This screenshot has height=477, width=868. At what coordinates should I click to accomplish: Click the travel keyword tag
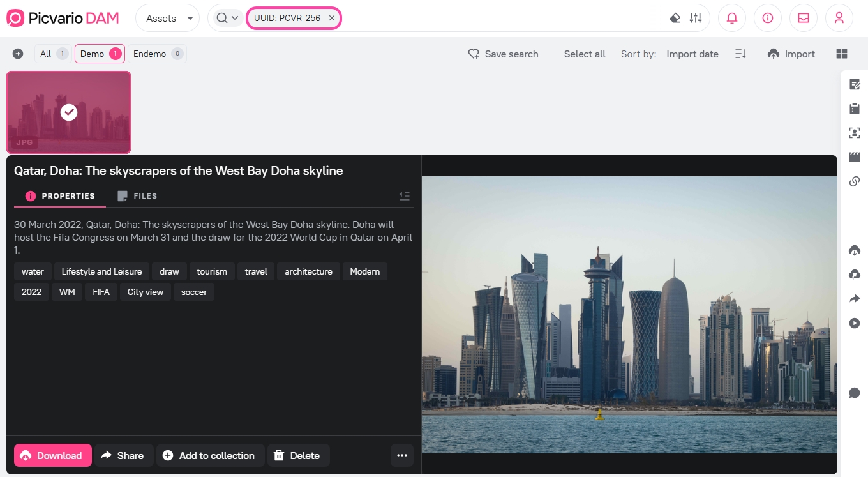[256, 271]
